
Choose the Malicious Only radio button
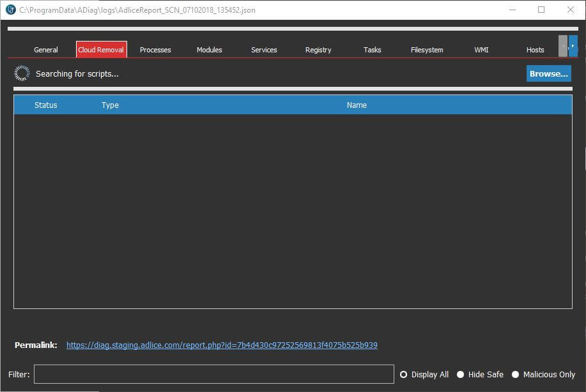coord(515,375)
